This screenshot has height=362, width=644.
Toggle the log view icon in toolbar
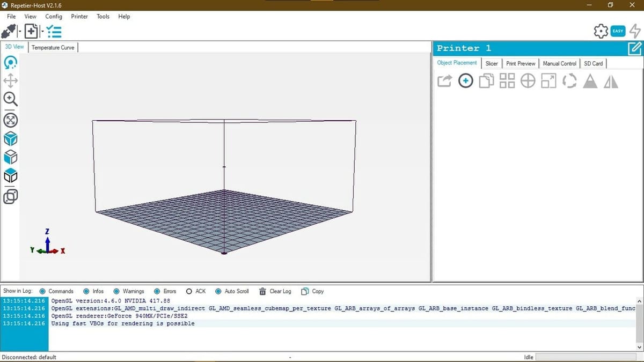point(54,32)
